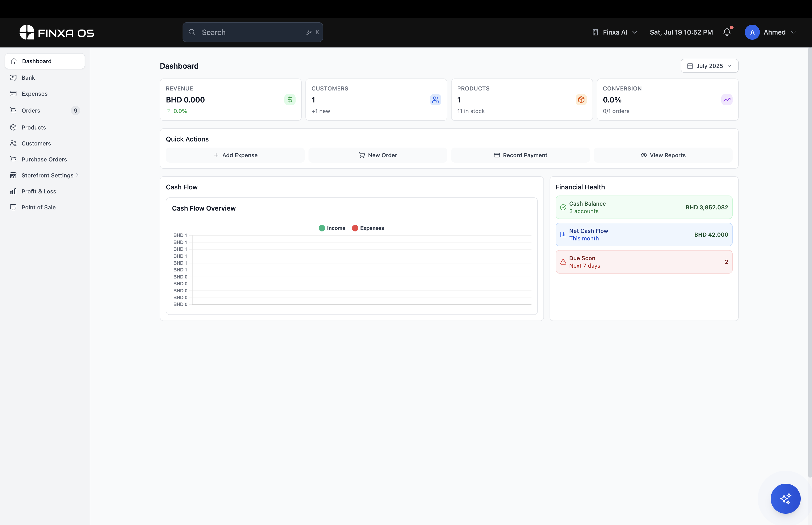
Task: Click the products box icon
Action: click(581, 100)
